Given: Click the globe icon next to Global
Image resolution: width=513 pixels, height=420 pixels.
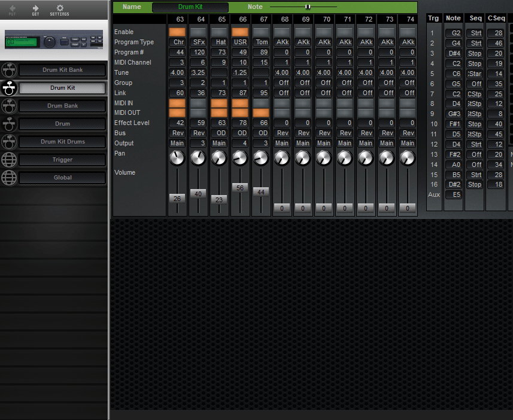Looking at the screenshot, I should (9, 178).
